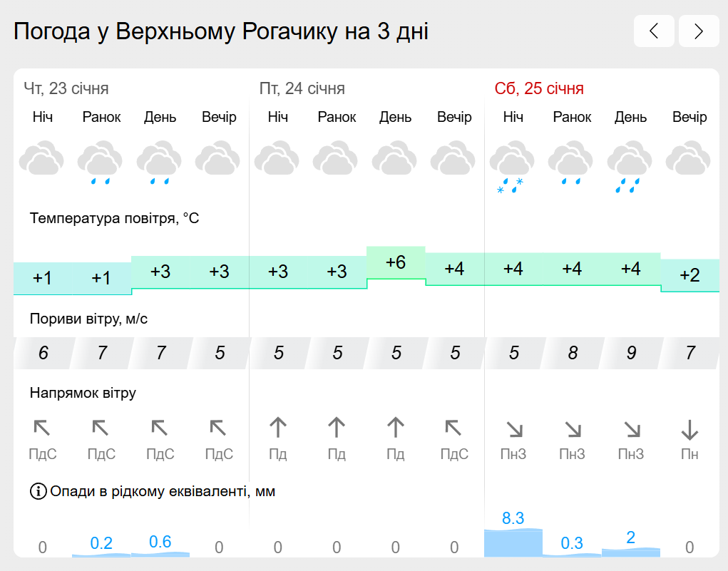The image size is (728, 571).
Task: Click Saturday evening +2 temperature cell
Action: click(x=689, y=275)
